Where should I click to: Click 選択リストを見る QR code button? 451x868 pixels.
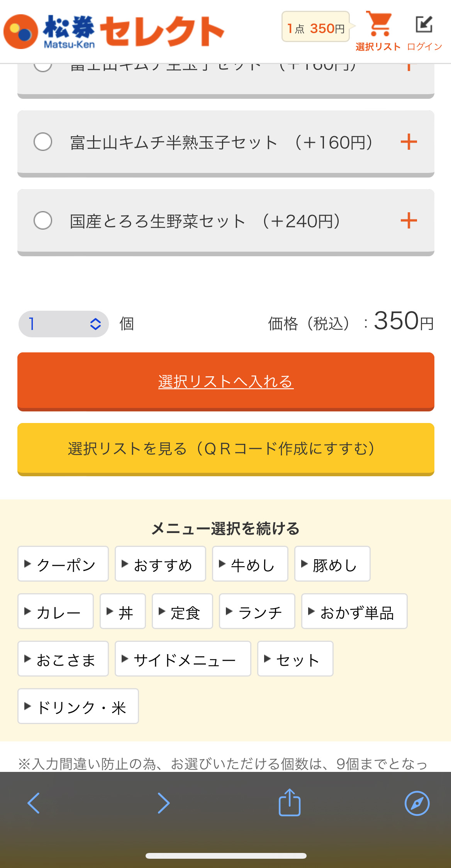click(226, 449)
